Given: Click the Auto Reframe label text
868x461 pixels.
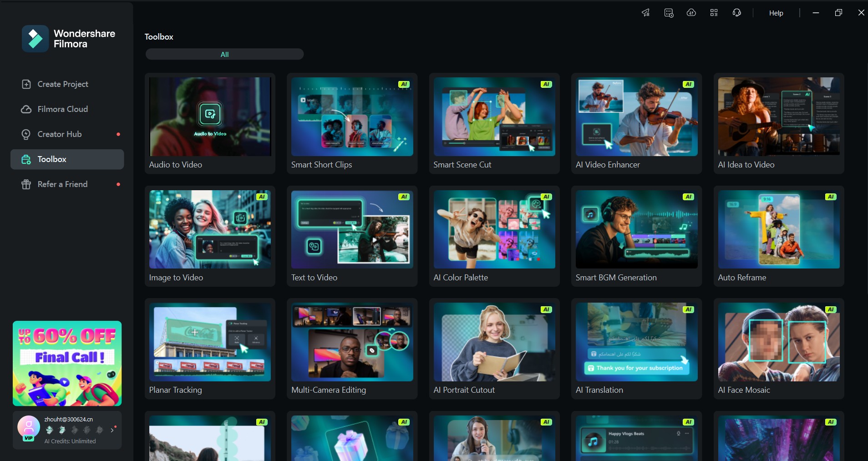Looking at the screenshot, I should click(742, 278).
